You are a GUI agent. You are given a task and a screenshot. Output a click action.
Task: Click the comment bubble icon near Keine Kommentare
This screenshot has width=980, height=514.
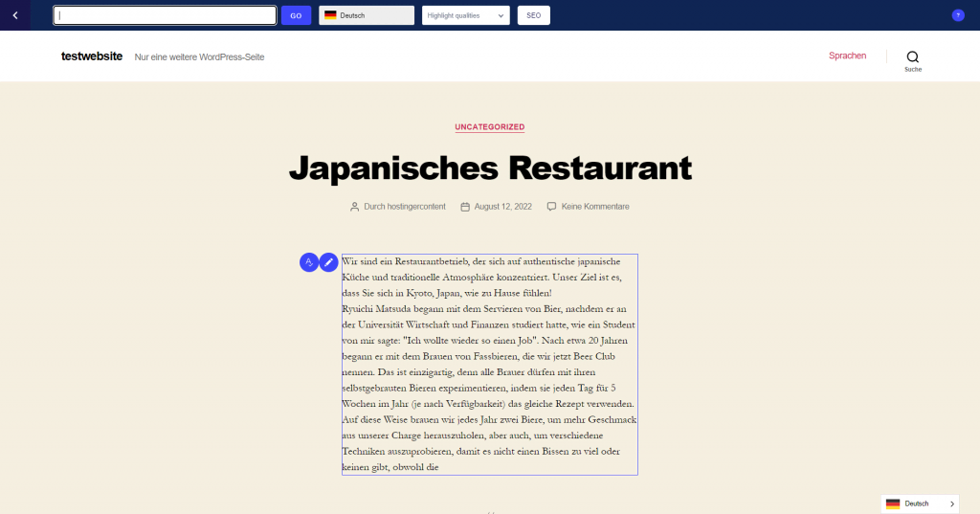pyautogui.click(x=551, y=207)
